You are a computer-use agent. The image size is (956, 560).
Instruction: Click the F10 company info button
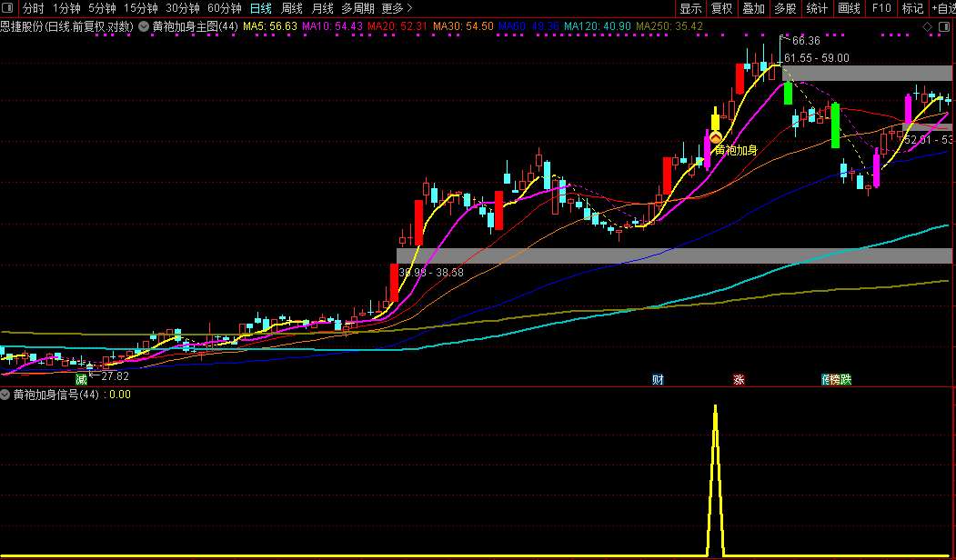click(881, 8)
